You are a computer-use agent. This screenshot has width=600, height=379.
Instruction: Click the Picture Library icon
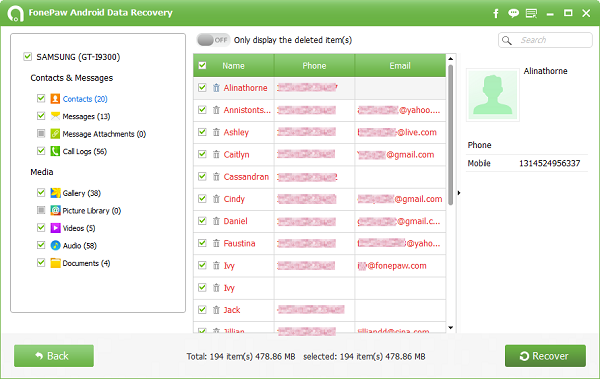point(55,211)
